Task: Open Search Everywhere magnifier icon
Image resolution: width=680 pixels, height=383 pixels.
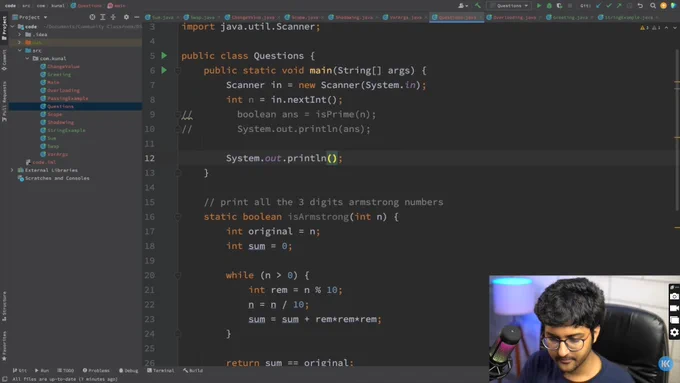Action: pos(653,6)
